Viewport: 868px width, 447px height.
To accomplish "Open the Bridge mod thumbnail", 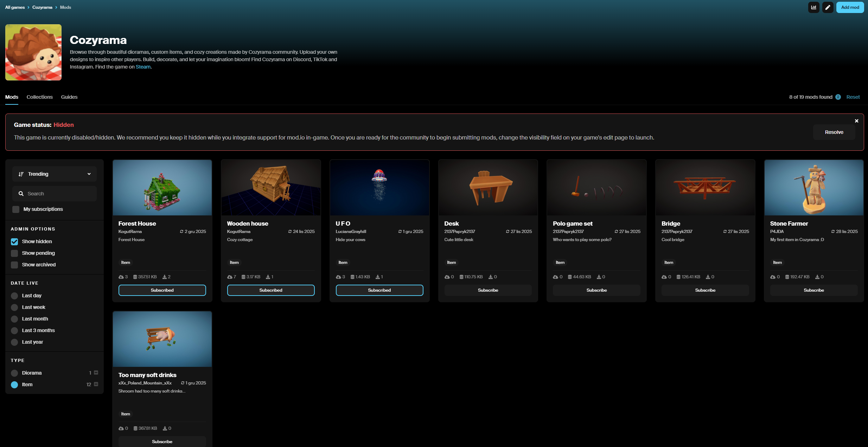I will (x=705, y=188).
